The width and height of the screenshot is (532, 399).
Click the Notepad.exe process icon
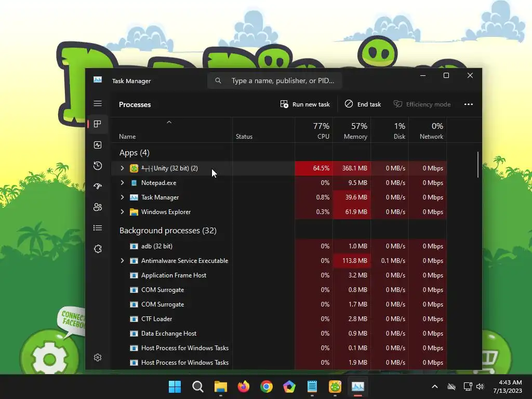pos(134,183)
